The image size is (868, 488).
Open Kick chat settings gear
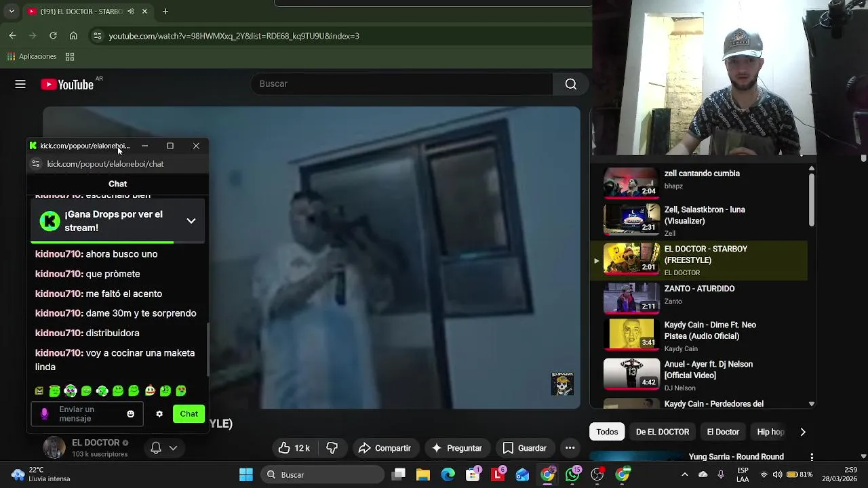point(159,414)
